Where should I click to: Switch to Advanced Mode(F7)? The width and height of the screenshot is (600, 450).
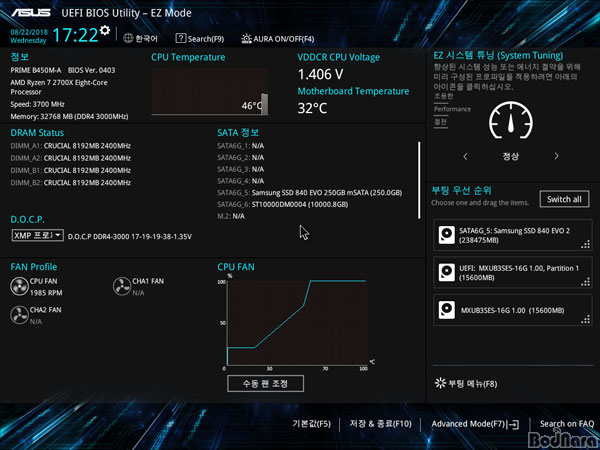tap(468, 424)
